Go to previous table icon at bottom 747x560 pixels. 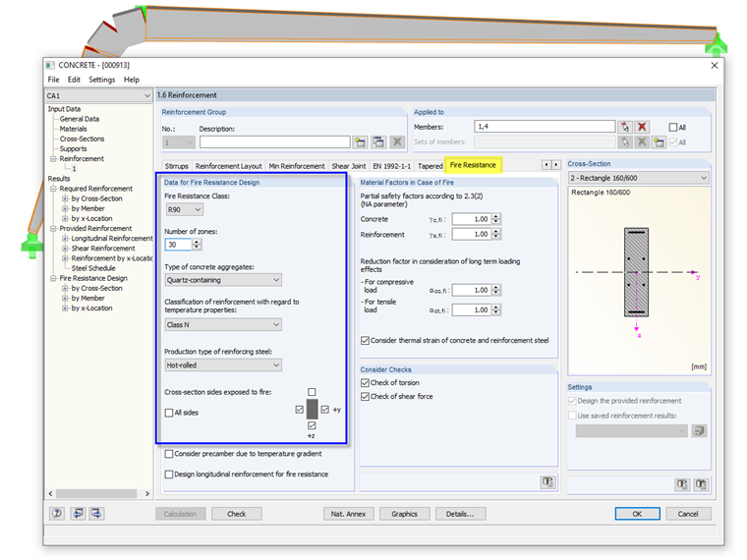(78, 513)
